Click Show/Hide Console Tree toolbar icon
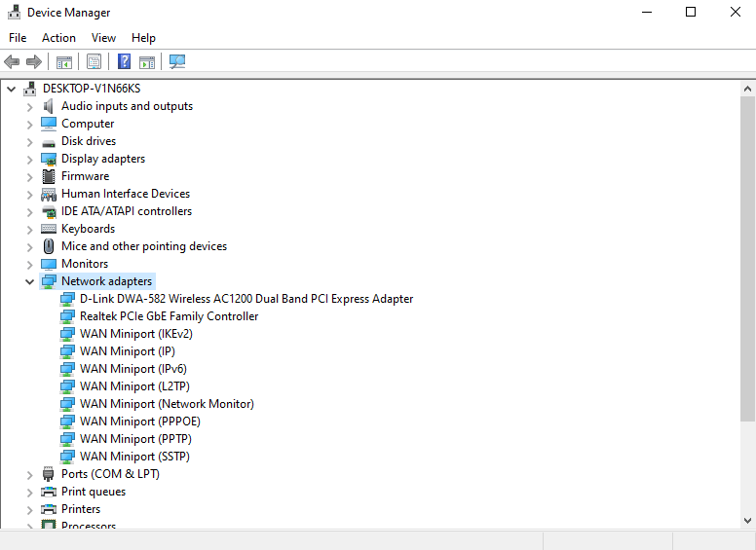 [64, 62]
